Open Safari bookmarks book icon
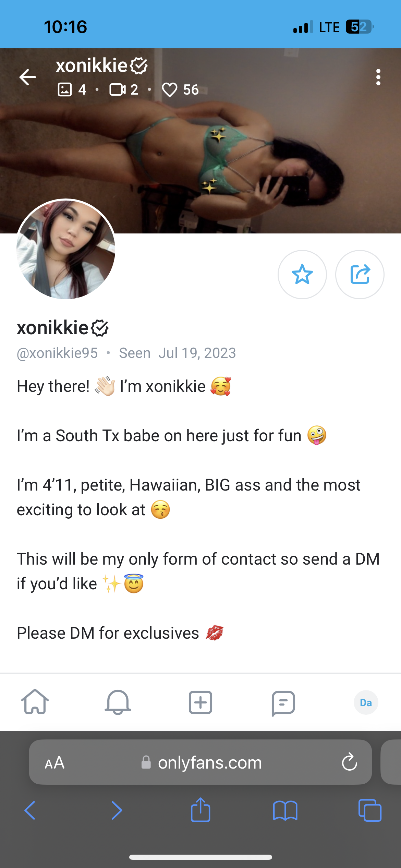 tap(285, 810)
